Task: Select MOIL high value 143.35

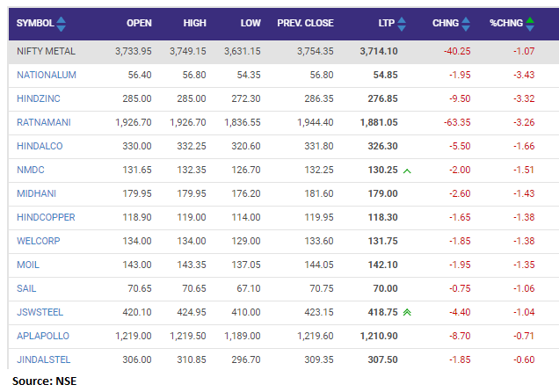Action: coord(192,265)
